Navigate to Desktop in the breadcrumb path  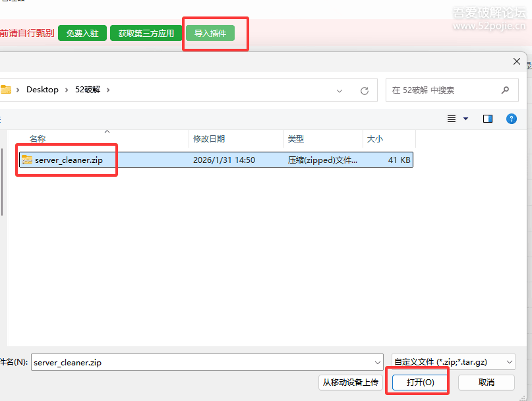42,90
